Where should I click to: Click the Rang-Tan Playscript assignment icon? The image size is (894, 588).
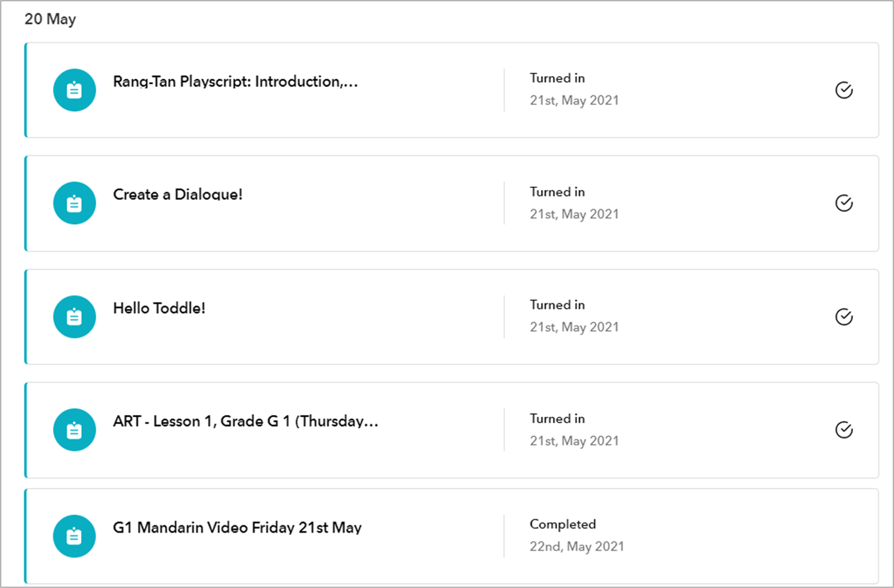click(x=74, y=90)
